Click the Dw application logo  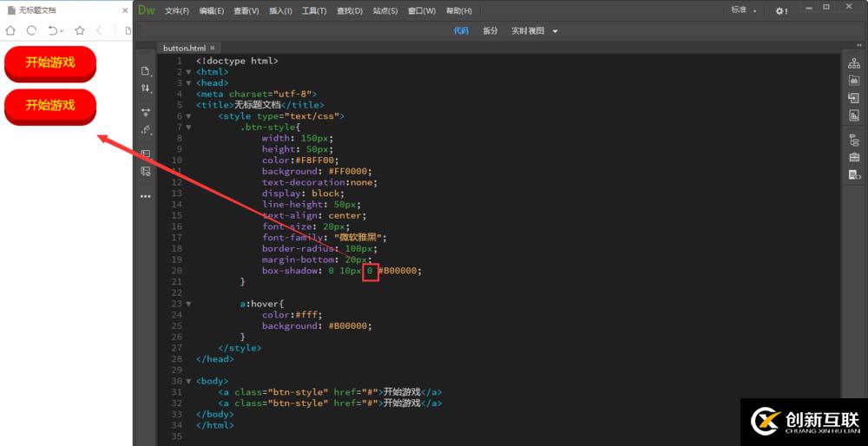[x=147, y=10]
